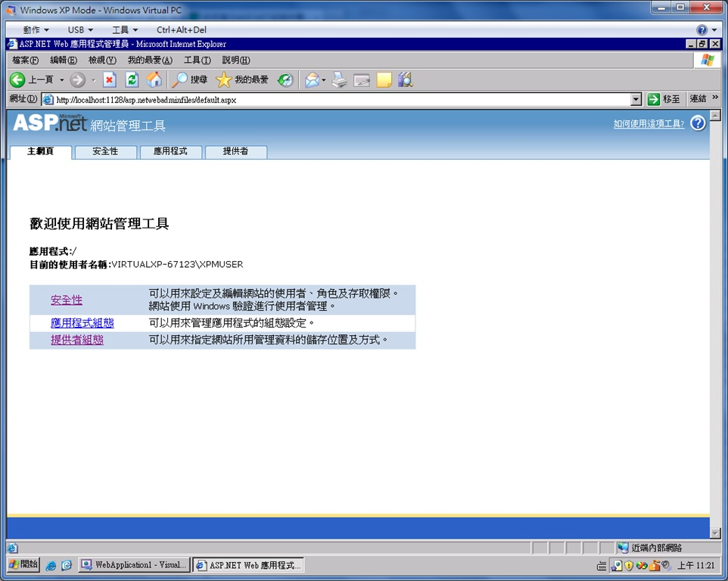The width and height of the screenshot is (728, 581).
Task: Open the 應用程式組態 link
Action: tap(82, 323)
